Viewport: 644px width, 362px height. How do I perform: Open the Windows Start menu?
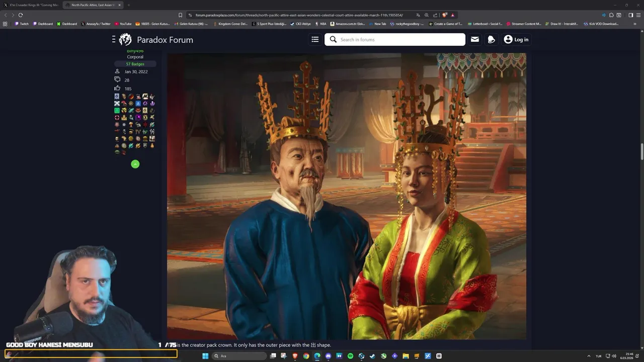point(205,356)
